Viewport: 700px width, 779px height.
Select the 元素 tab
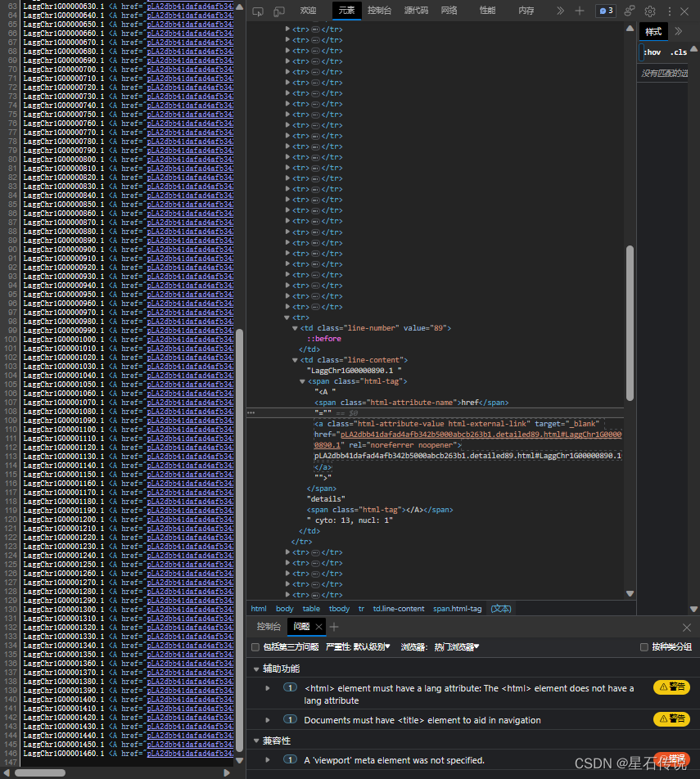tap(346, 11)
